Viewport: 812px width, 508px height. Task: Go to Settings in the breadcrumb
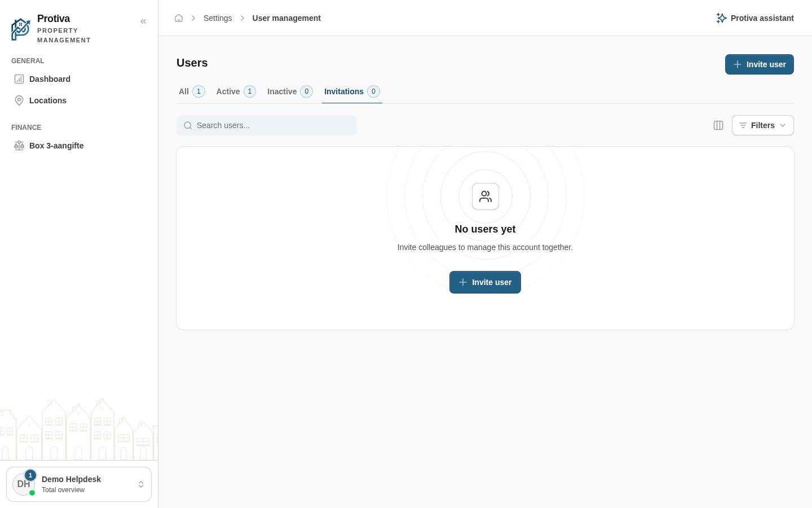(x=218, y=18)
